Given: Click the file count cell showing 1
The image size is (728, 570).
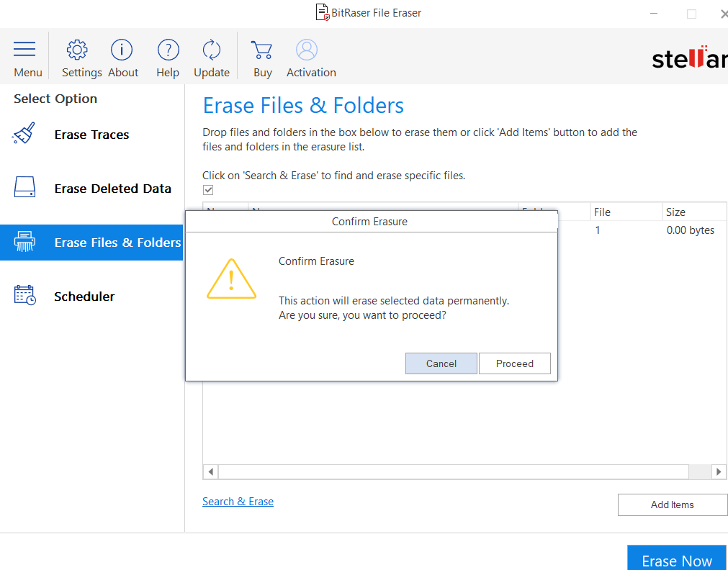Looking at the screenshot, I should 598,230.
